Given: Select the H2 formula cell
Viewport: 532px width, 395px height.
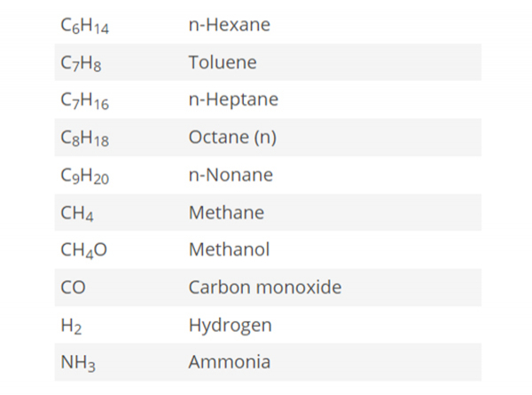Looking at the screenshot, I should pos(71,327).
